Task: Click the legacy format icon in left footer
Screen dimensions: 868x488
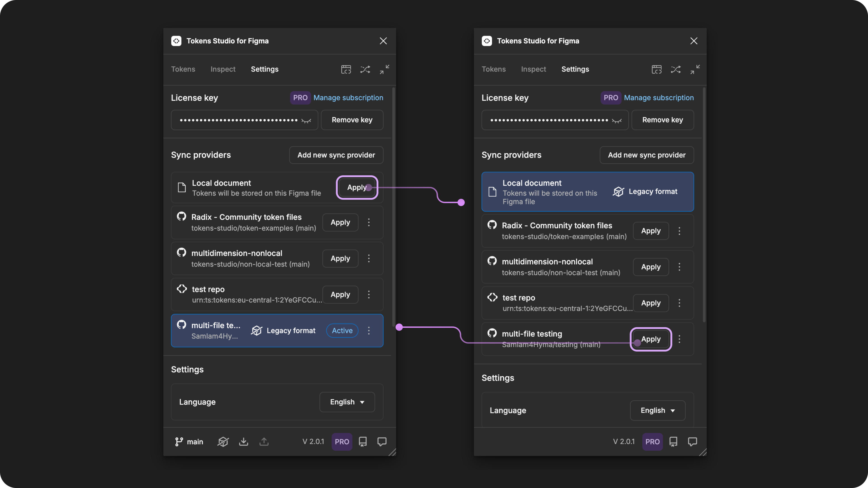Action: 223,441
